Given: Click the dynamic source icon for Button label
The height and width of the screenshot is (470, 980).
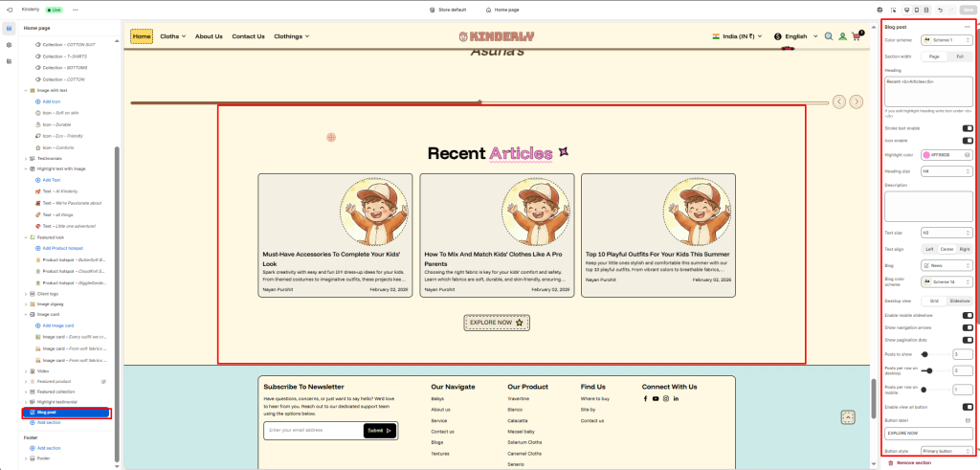Looking at the screenshot, I should tap(968, 420).
